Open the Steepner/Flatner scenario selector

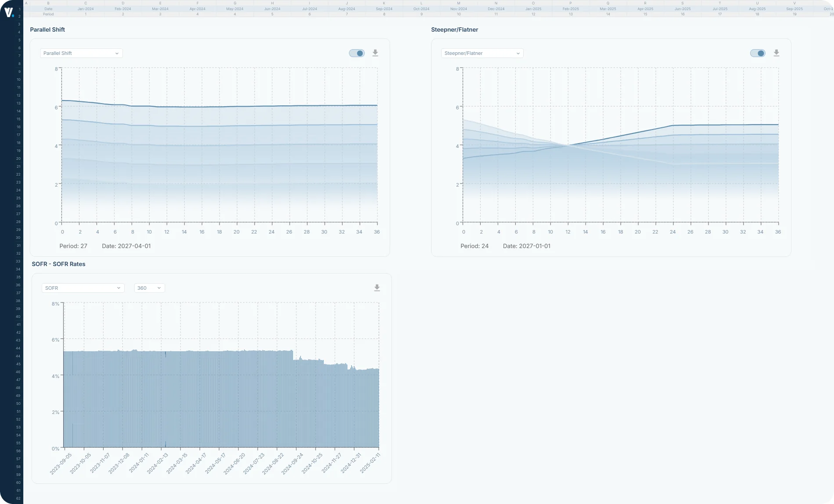click(x=482, y=53)
